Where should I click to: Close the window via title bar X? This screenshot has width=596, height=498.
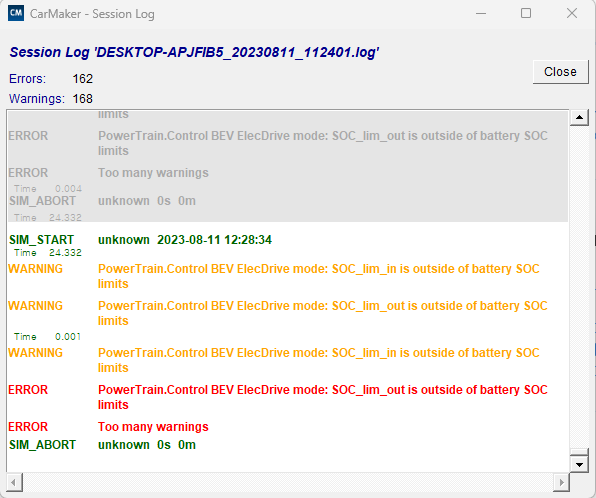572,14
